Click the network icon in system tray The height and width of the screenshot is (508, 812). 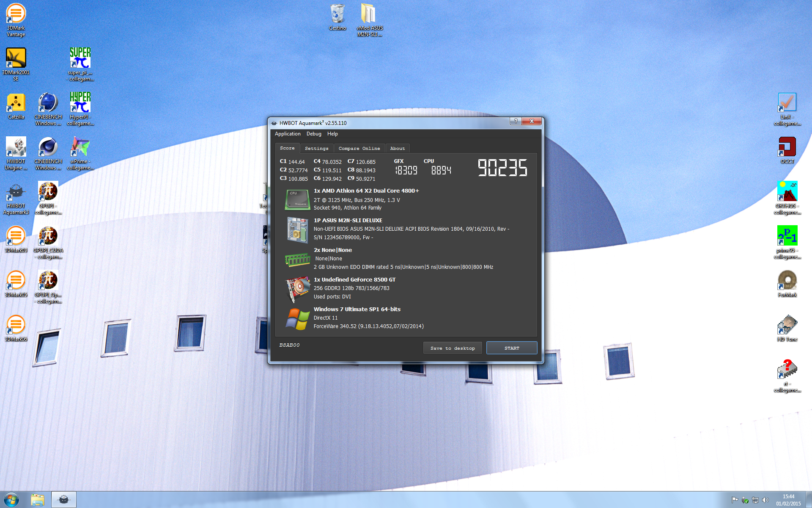coord(755,500)
